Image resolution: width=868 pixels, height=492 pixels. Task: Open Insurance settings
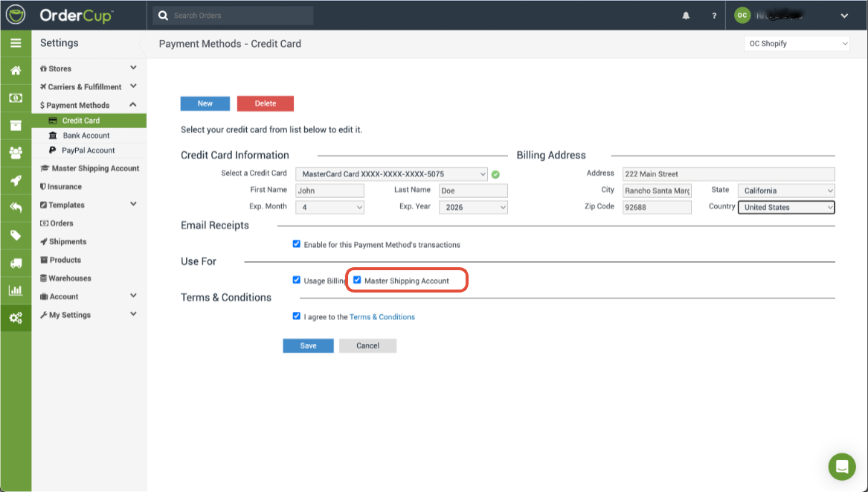pos(61,187)
